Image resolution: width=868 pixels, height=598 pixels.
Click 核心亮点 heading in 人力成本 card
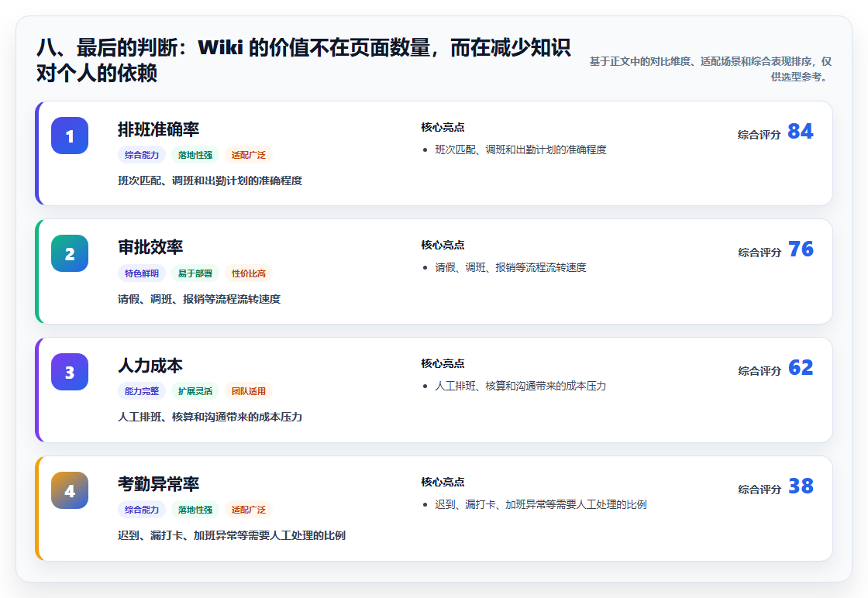(x=443, y=363)
